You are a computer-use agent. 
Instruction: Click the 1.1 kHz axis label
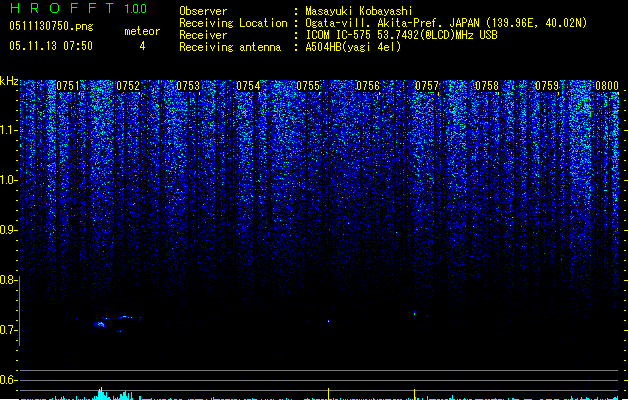pos(8,130)
